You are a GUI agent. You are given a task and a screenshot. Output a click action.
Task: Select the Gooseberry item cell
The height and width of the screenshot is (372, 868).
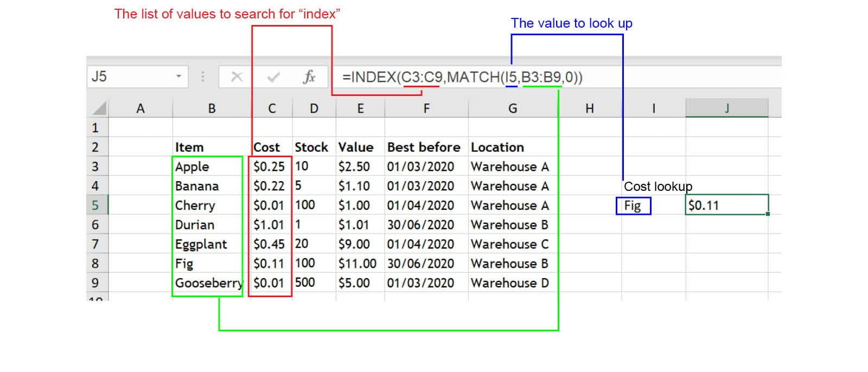point(207,283)
